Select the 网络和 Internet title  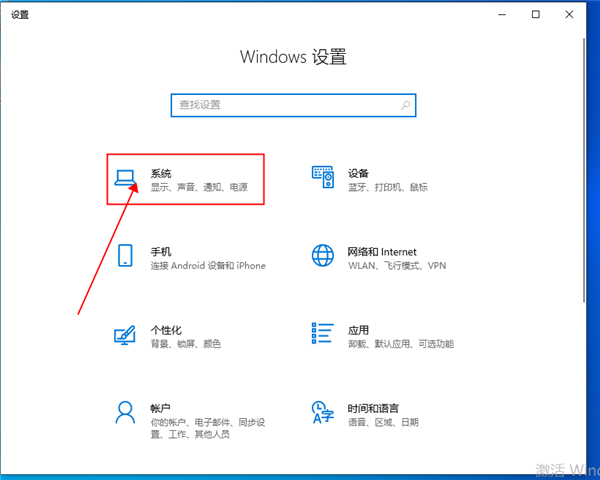382,252
